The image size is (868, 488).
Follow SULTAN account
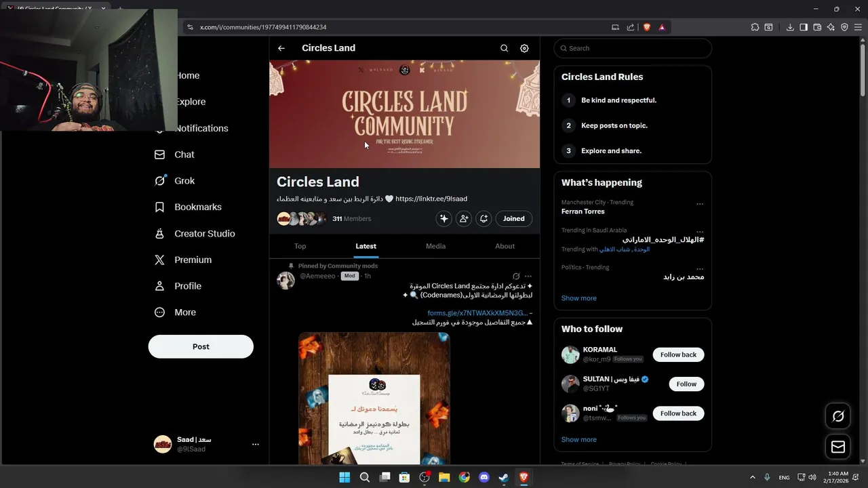coord(686,384)
